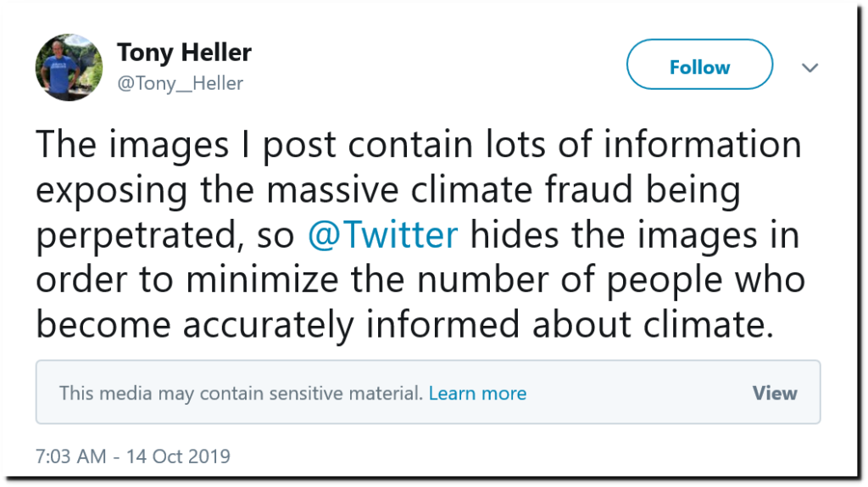The width and height of the screenshot is (868, 487).
Task: Click the @Tony__Heller handle
Action: [x=181, y=83]
